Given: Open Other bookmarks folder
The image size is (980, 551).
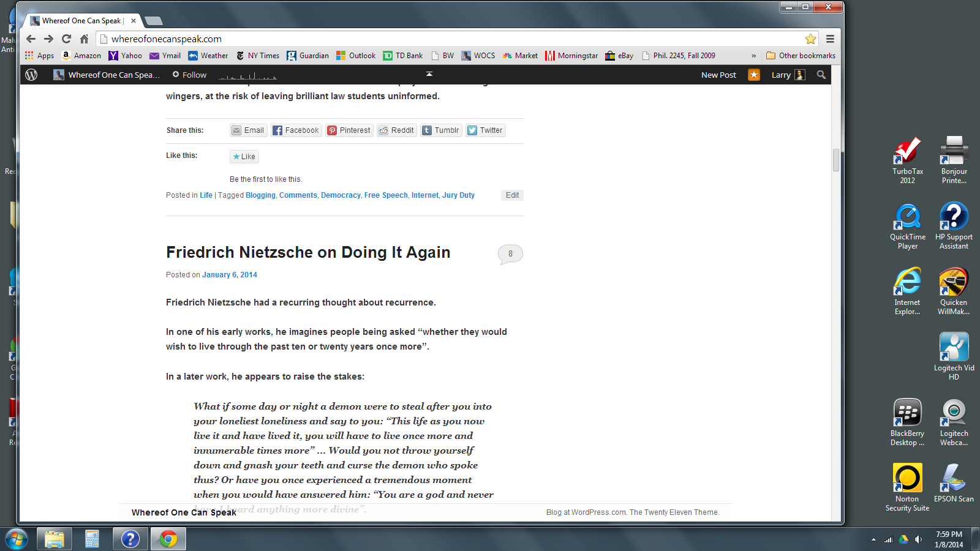Looking at the screenshot, I should (x=801, y=56).
